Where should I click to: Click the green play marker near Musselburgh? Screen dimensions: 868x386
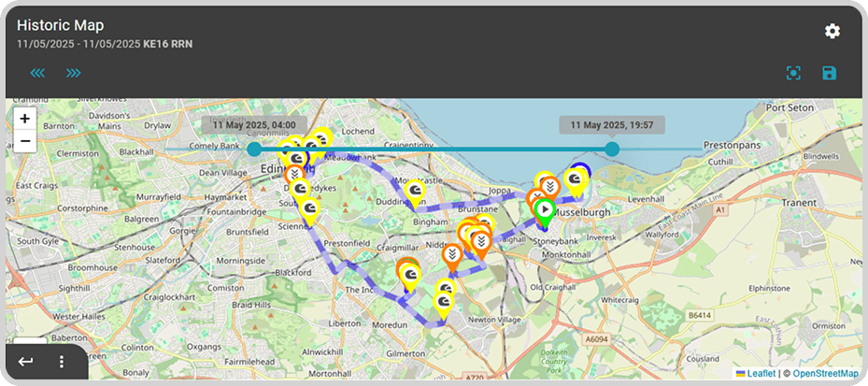click(545, 210)
